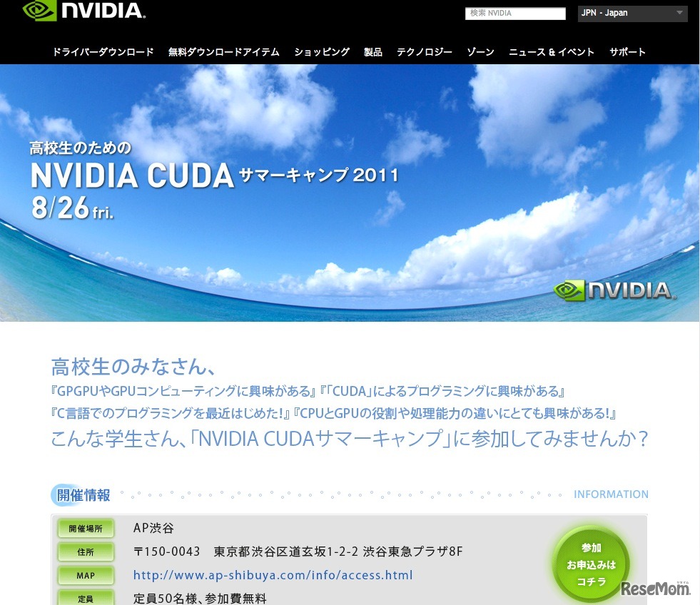The height and width of the screenshot is (605, 700).
Task: Click the ショッピング navigation link
Action: 321,51
